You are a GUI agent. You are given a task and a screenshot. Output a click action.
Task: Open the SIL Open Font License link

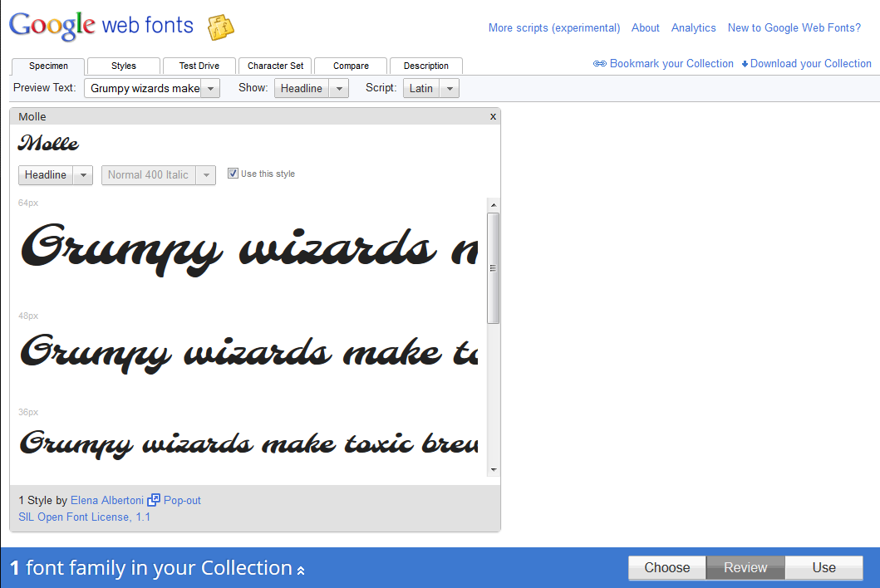tap(84, 517)
